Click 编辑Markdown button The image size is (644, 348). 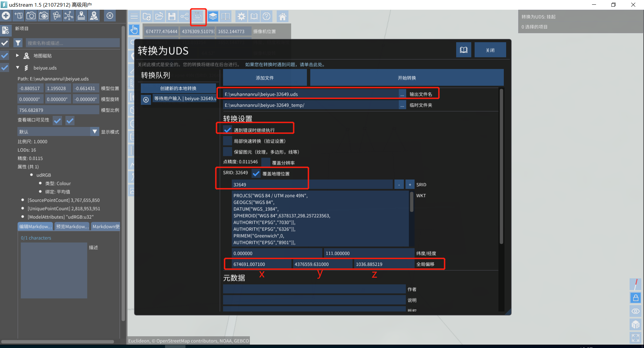click(x=35, y=226)
